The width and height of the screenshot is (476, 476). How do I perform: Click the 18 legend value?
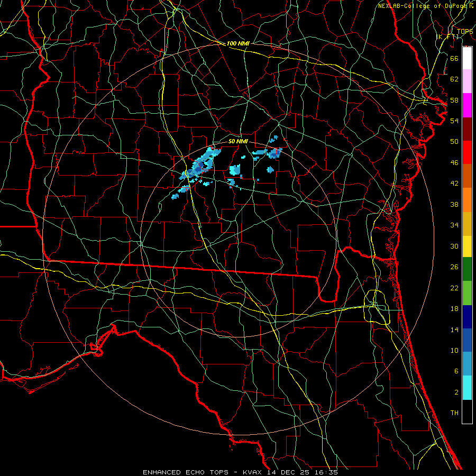coord(454,309)
